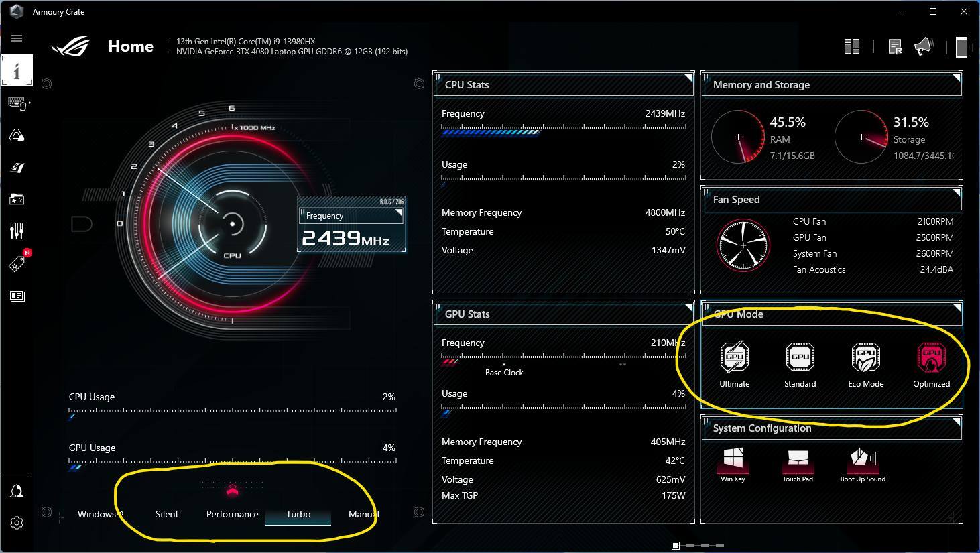
Task: Open the hamburger menu in the sidebar
Action: click(x=17, y=38)
